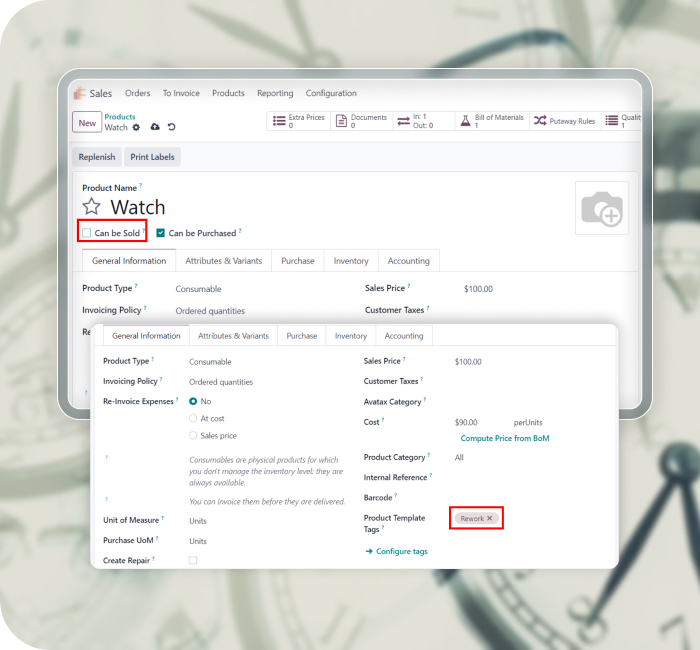Open the Quality smart button

(622, 121)
